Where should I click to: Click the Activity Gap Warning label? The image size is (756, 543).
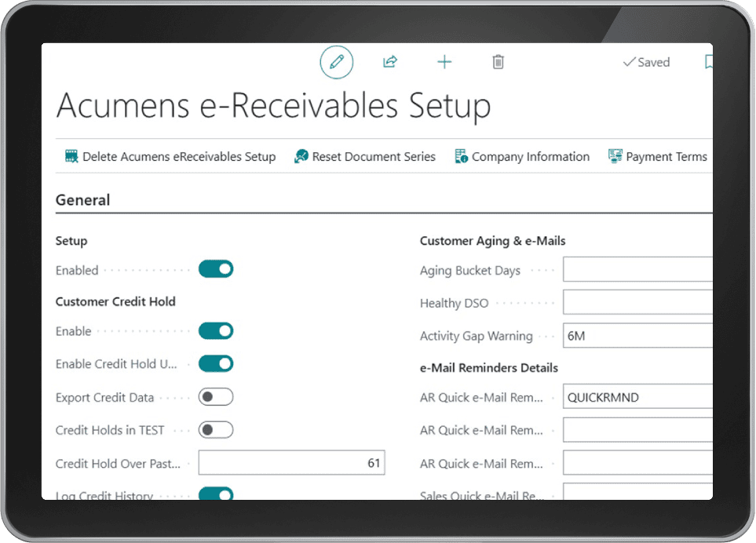(477, 336)
